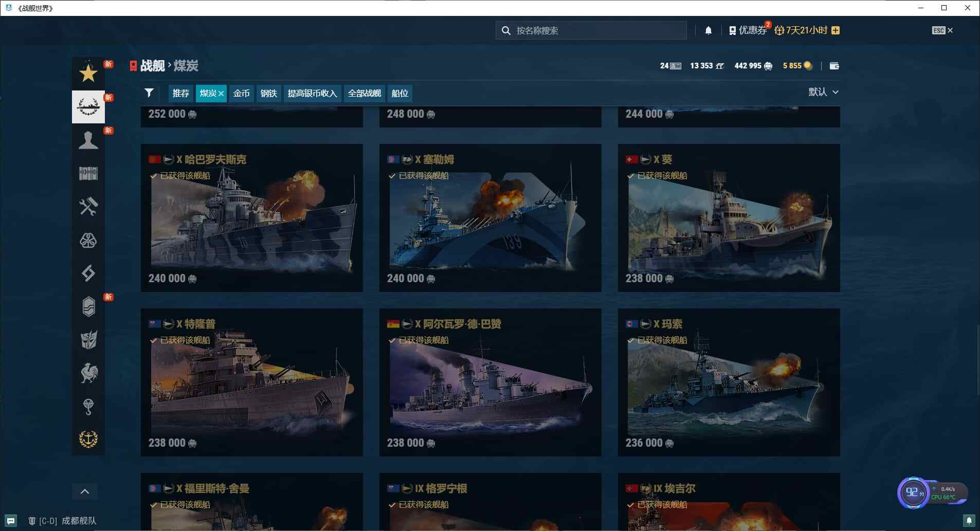Collapse the sidebar with the arrow button

(85, 491)
